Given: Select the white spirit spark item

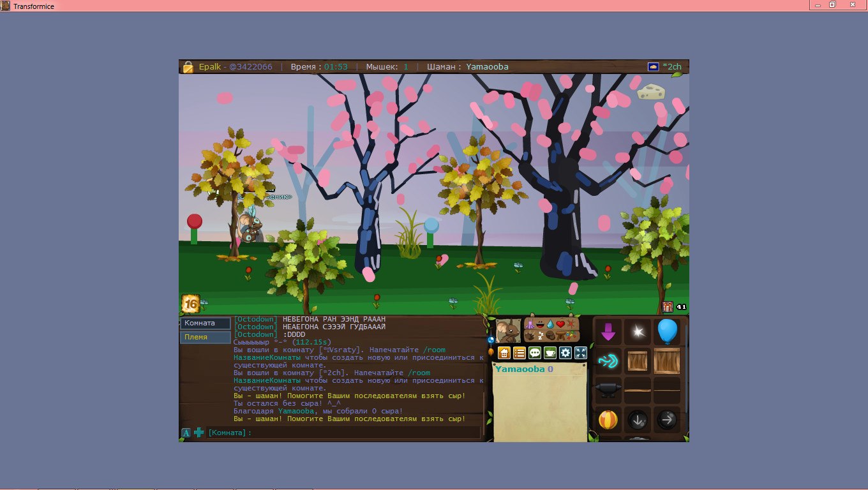Looking at the screenshot, I should 637,332.
